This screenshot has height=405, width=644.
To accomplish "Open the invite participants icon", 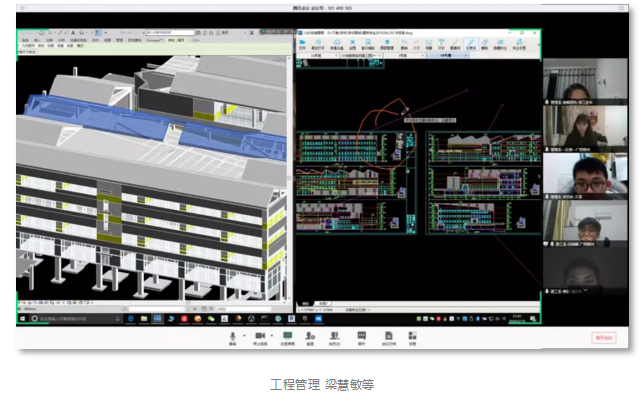I will [310, 336].
